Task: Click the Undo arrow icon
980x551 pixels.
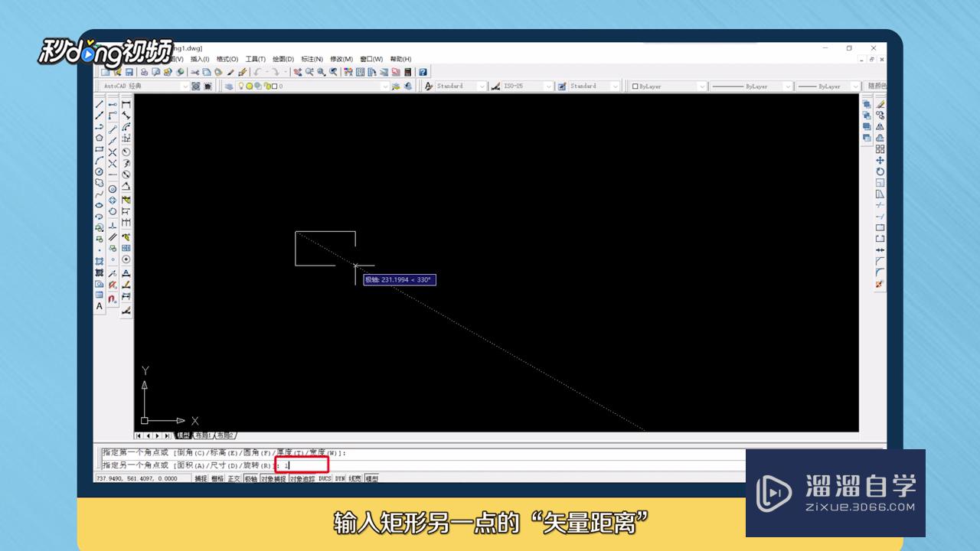Action: click(257, 72)
